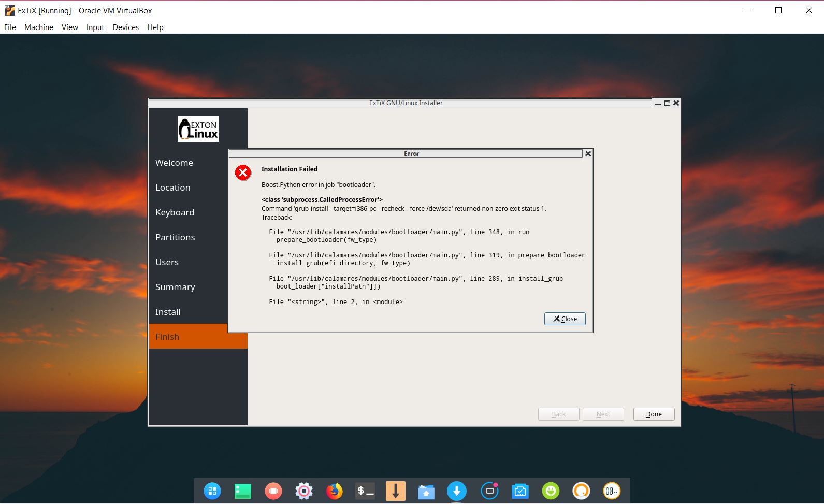Click the red error icon in dialog

pos(243,172)
